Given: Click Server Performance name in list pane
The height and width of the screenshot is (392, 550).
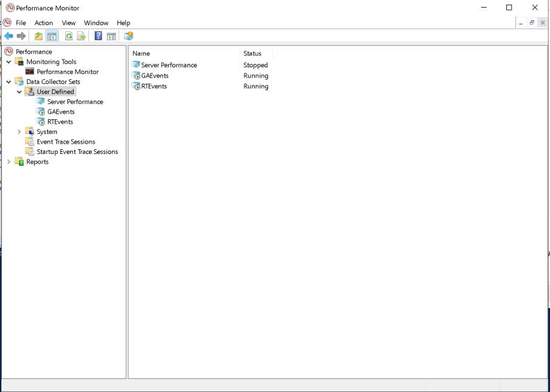Looking at the screenshot, I should 169,65.
